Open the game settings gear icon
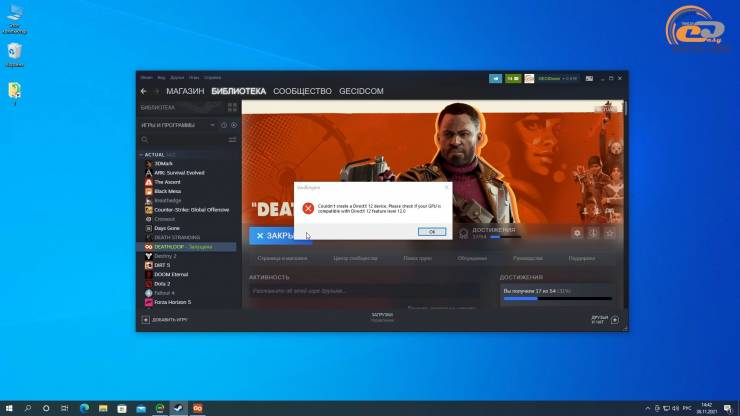Viewport: 740px width, 416px height. [577, 233]
